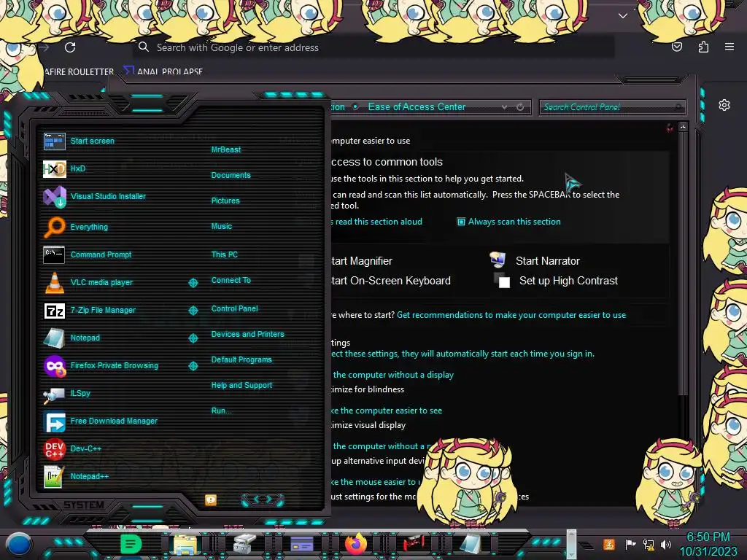Click the network tray icon

click(648, 544)
